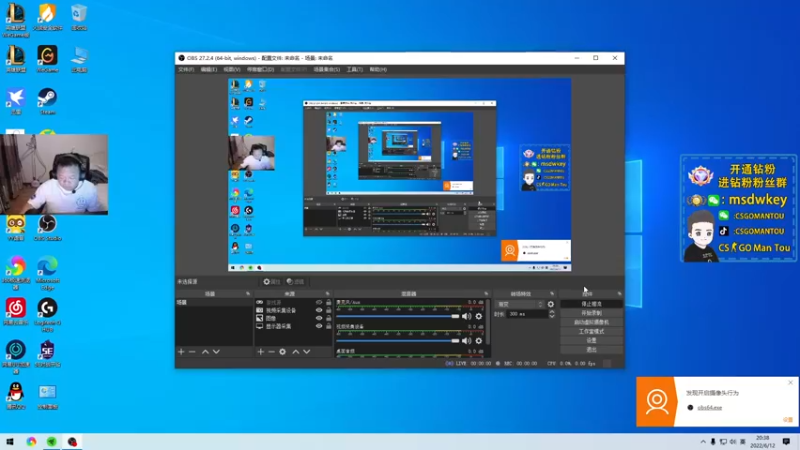Lock the 图像 source
Image resolution: width=800 pixels, height=450 pixels.
click(x=329, y=318)
